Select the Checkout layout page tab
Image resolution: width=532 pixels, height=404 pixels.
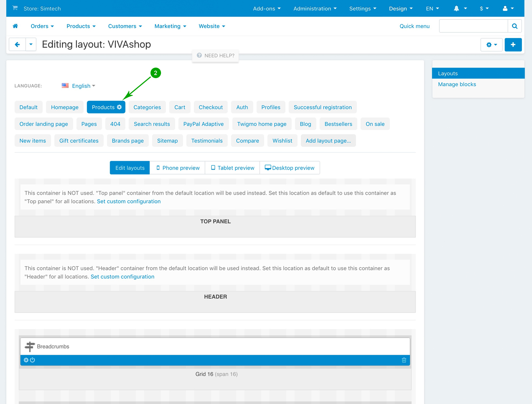[210, 107]
